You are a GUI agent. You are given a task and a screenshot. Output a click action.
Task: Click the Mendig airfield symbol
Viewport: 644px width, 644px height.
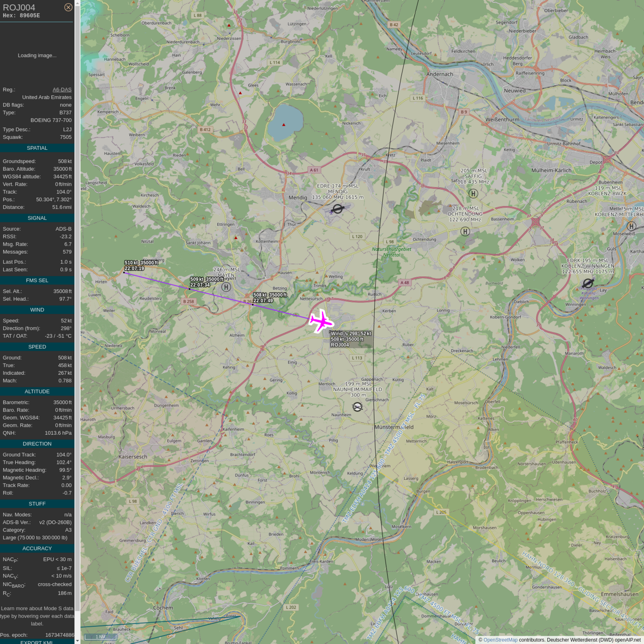338,209
